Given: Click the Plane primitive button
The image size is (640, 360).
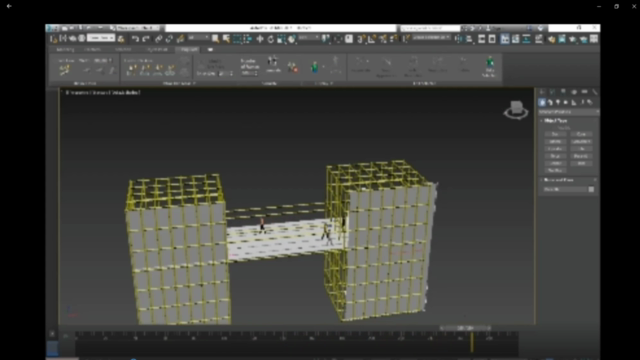Looking at the screenshot, I should coord(581,163).
